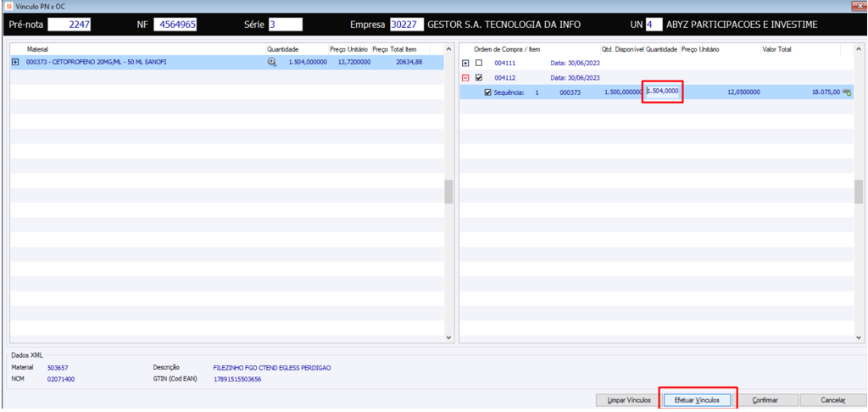Click the GTIN value 17891515503656
This screenshot has height=412, width=868.
[x=237, y=379]
